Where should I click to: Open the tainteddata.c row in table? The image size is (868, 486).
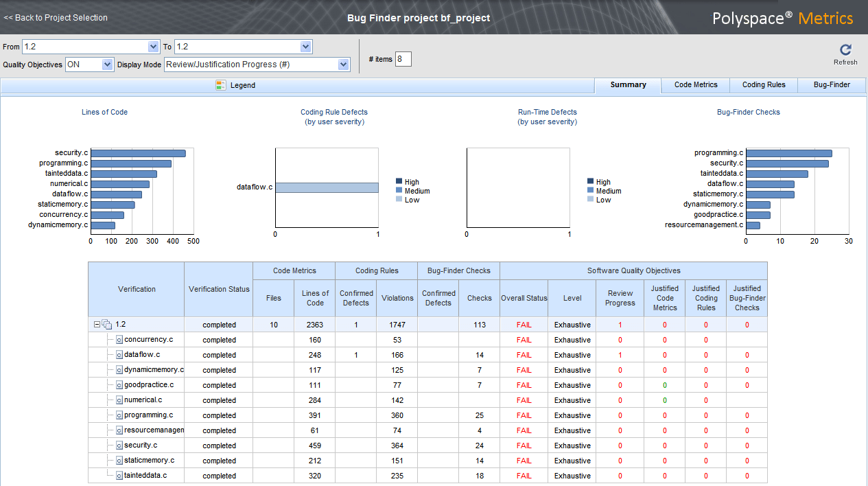427,476
